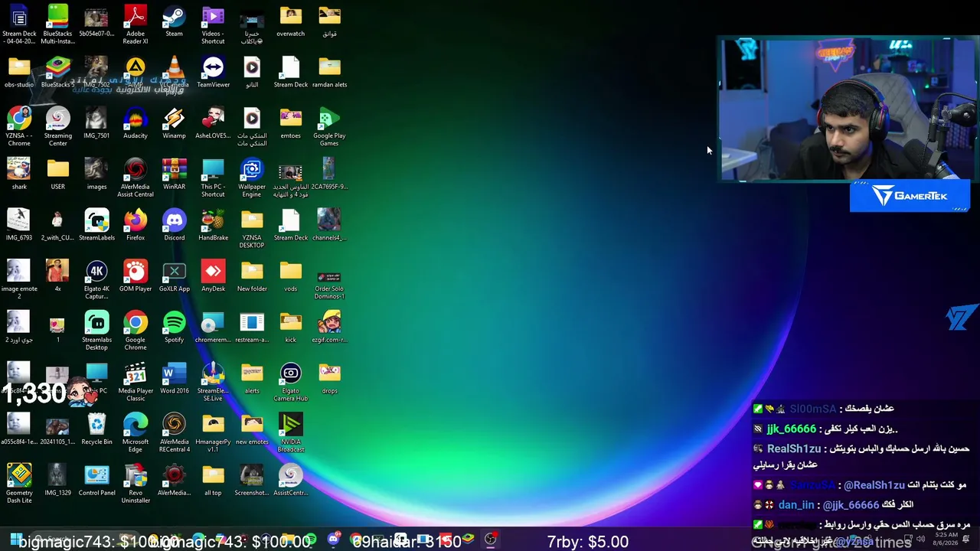Select the Steam desktop shortcut

click(x=174, y=21)
